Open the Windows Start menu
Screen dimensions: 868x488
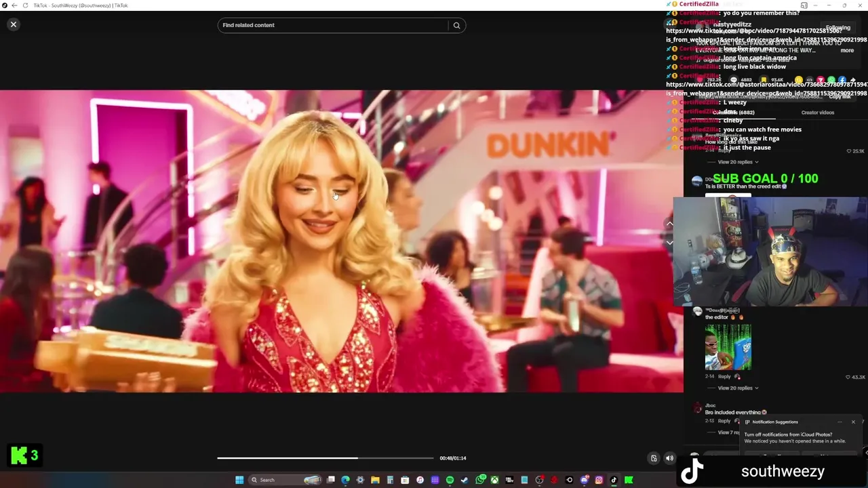pos(239,480)
